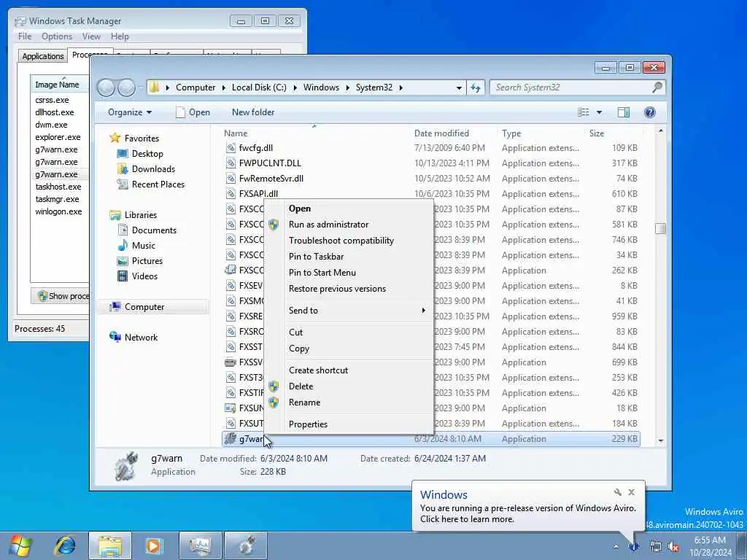Click the file list scroll down arrow
The width and height of the screenshot is (747, 560).
pyautogui.click(x=661, y=440)
